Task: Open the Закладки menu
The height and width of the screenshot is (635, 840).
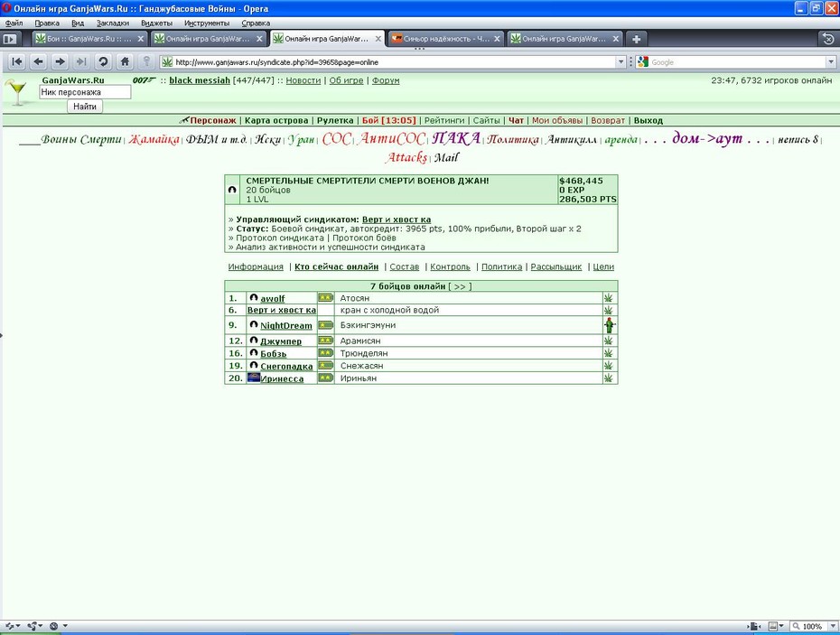Action: (113, 23)
